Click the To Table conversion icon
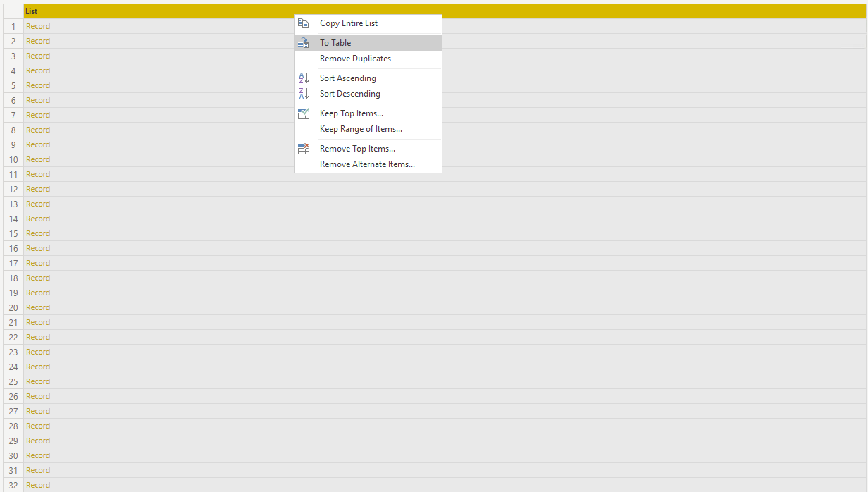Viewport: 868px width, 492px height. 304,42
